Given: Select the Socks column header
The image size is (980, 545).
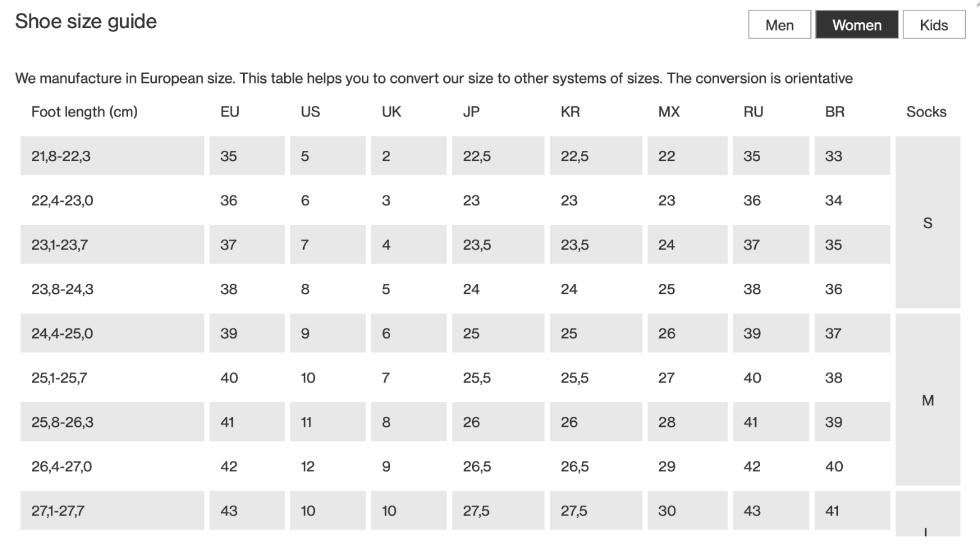Looking at the screenshot, I should 926,112.
